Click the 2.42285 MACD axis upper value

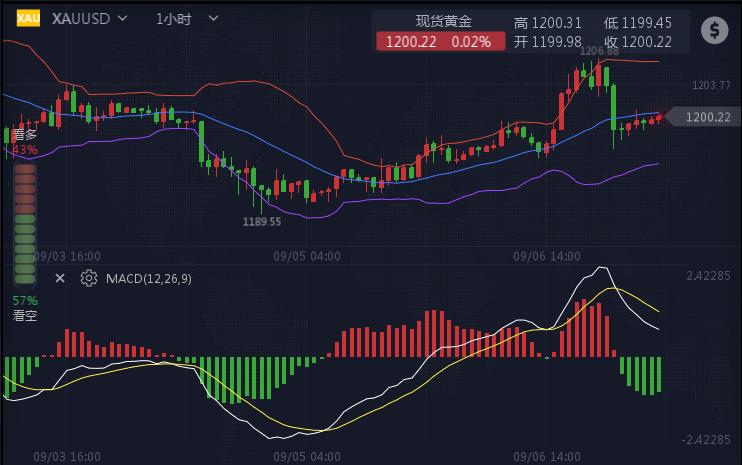tap(708, 274)
